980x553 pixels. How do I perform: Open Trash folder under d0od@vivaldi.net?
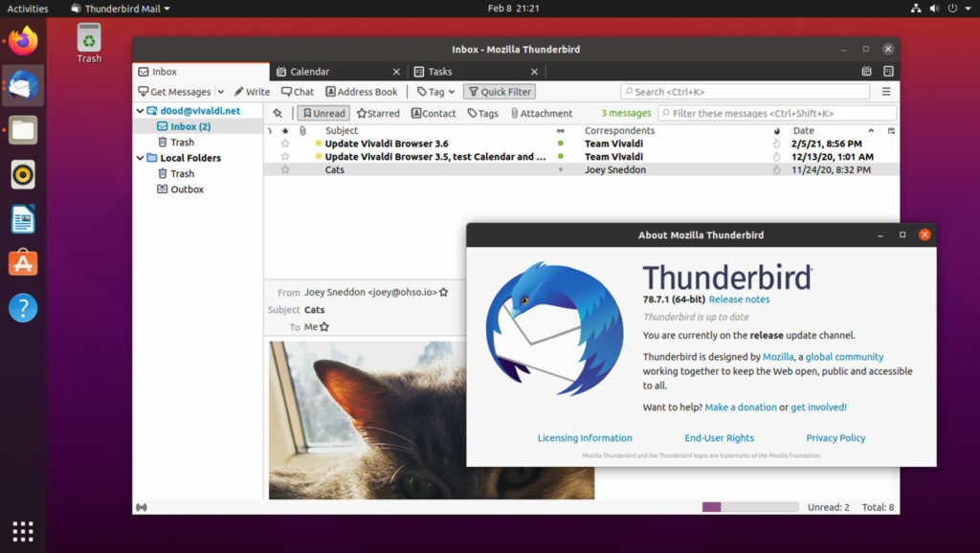[x=183, y=143]
